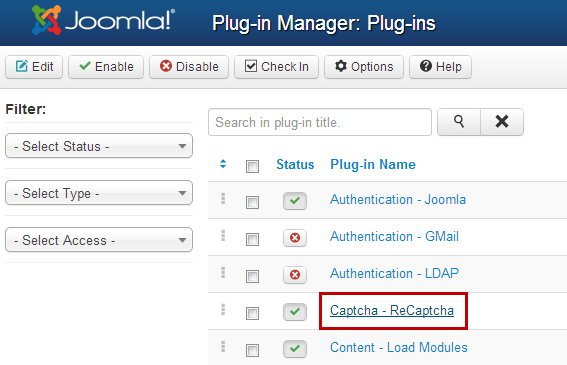
Task: Check the Captcha - ReCaptcha row checkbox
Action: click(x=252, y=313)
